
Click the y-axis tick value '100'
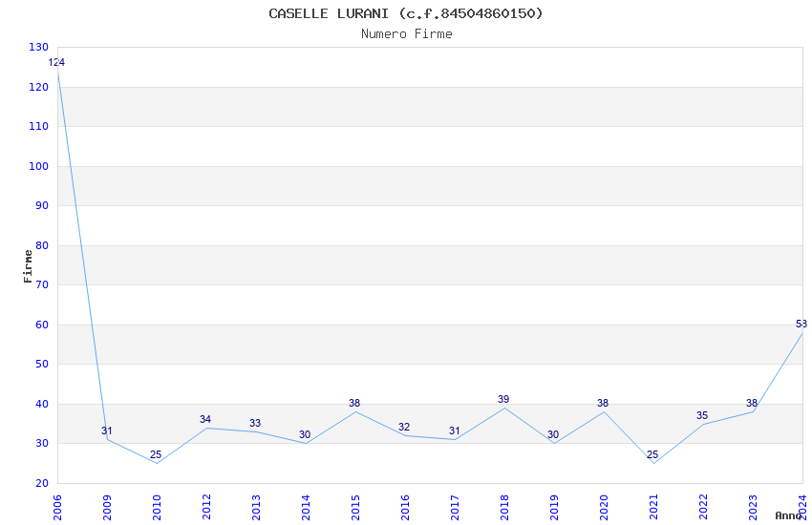[x=39, y=166]
